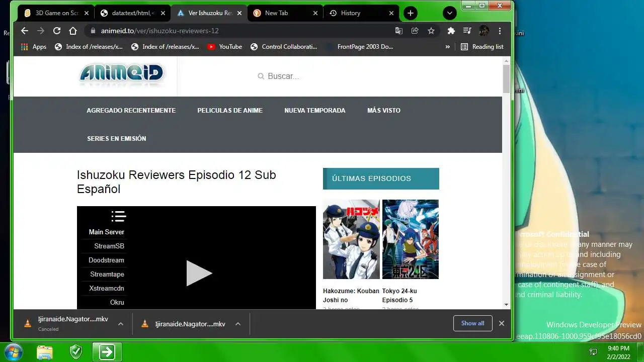This screenshot has height=362, width=644.
Task: View site information via the lock icon
Action: pyautogui.click(x=93, y=31)
